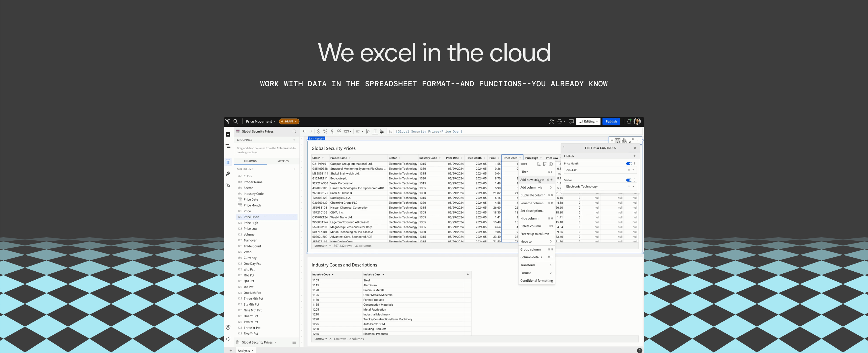Viewport: 868px width, 353px height.
Task: Switch to the Metrics tab
Action: (283, 161)
